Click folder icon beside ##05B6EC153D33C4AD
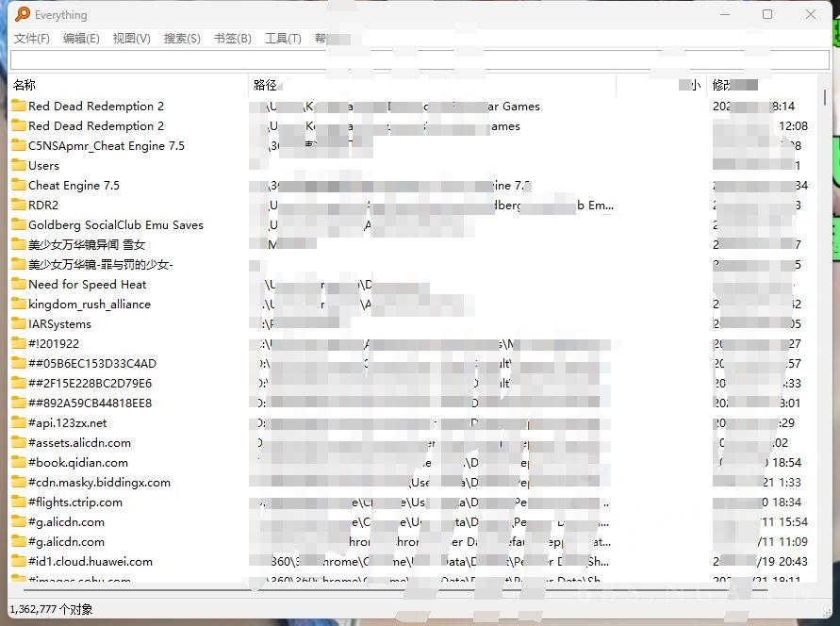The height and width of the screenshot is (626, 840). [19, 363]
